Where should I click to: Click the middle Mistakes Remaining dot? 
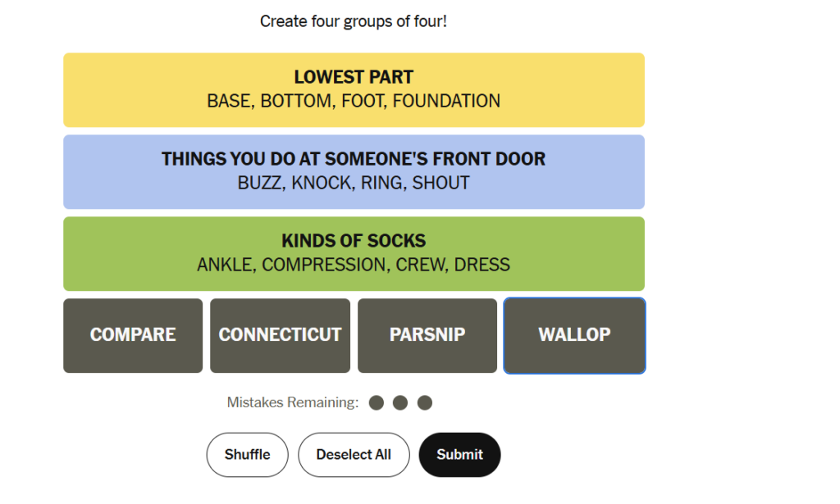(x=400, y=403)
